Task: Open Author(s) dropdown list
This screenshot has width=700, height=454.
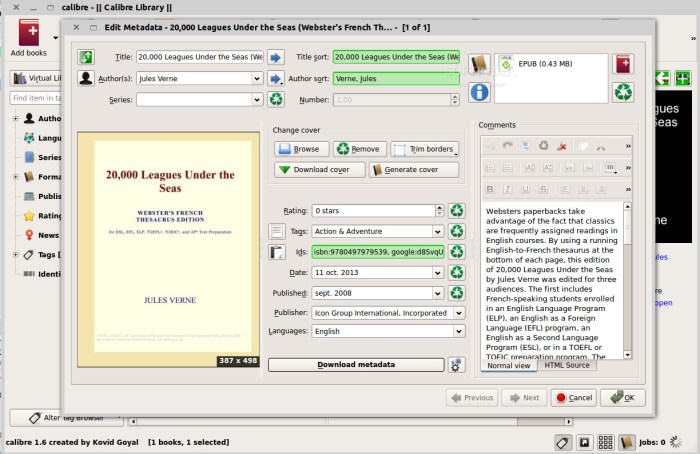Action: tap(257, 79)
